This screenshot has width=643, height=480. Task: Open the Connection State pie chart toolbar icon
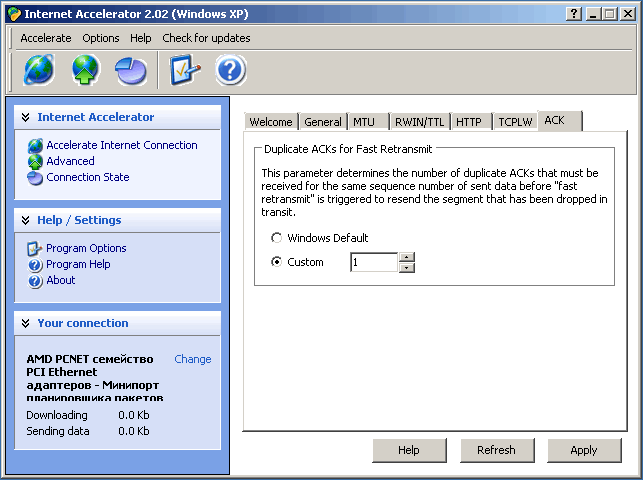(x=131, y=71)
